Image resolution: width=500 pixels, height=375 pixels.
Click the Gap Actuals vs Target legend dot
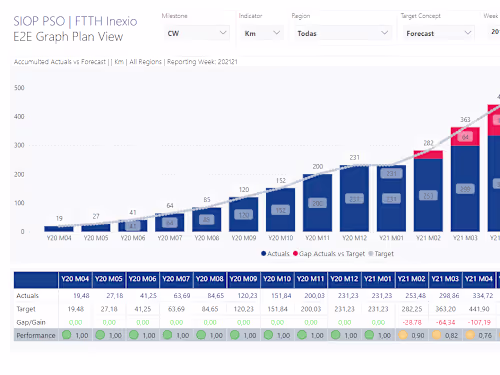(295, 254)
